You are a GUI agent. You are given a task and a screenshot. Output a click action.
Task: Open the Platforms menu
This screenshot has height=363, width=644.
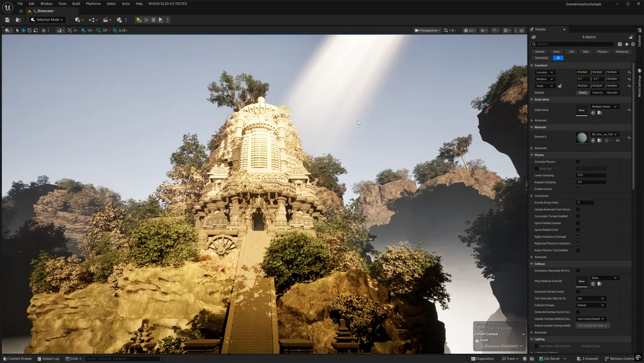pyautogui.click(x=93, y=4)
